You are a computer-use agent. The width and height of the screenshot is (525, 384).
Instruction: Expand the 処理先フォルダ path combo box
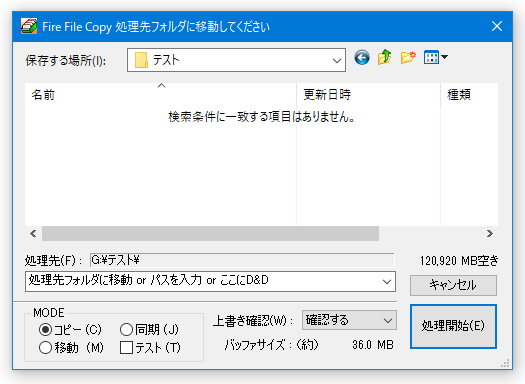point(387,282)
